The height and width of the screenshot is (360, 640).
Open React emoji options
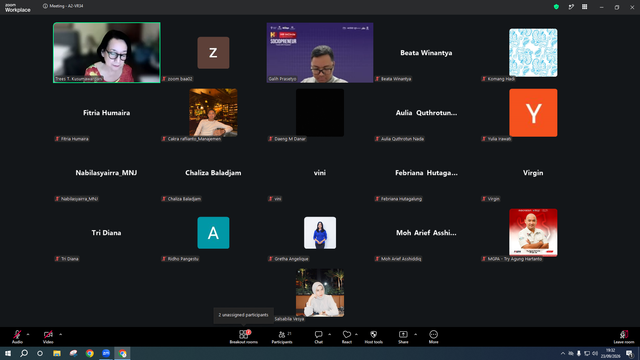pyautogui.click(x=347, y=337)
